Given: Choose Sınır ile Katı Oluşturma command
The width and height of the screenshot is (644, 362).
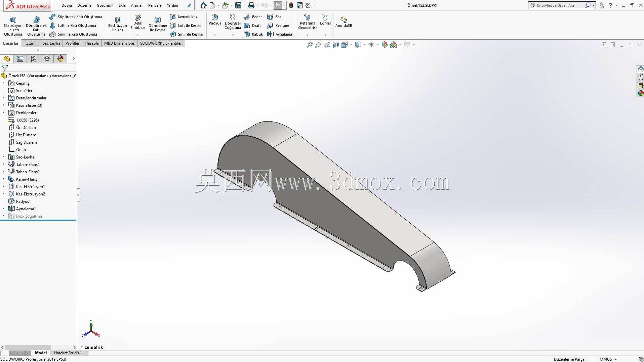Looking at the screenshot, I should (73, 34).
